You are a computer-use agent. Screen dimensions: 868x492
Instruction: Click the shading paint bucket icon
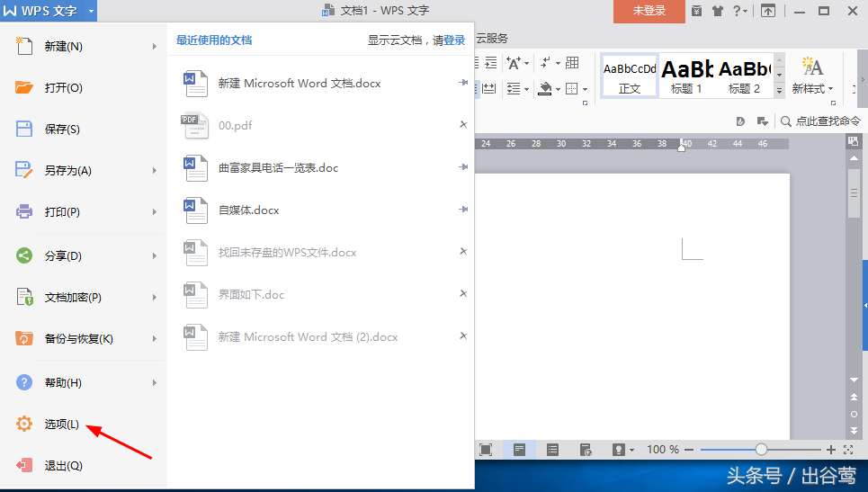click(x=545, y=88)
